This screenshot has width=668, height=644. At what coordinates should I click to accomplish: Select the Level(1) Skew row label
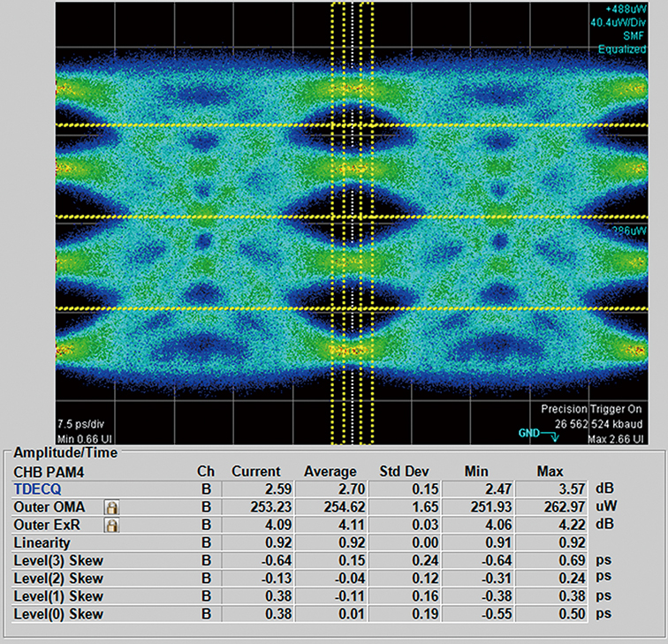tap(58, 596)
